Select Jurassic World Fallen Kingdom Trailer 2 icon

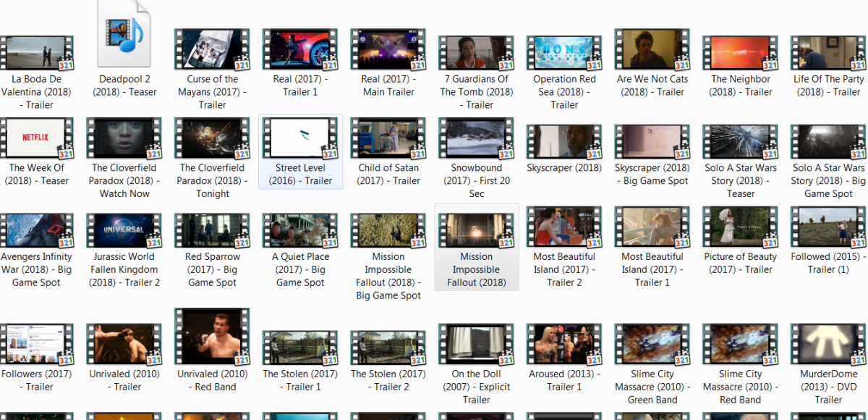click(124, 231)
